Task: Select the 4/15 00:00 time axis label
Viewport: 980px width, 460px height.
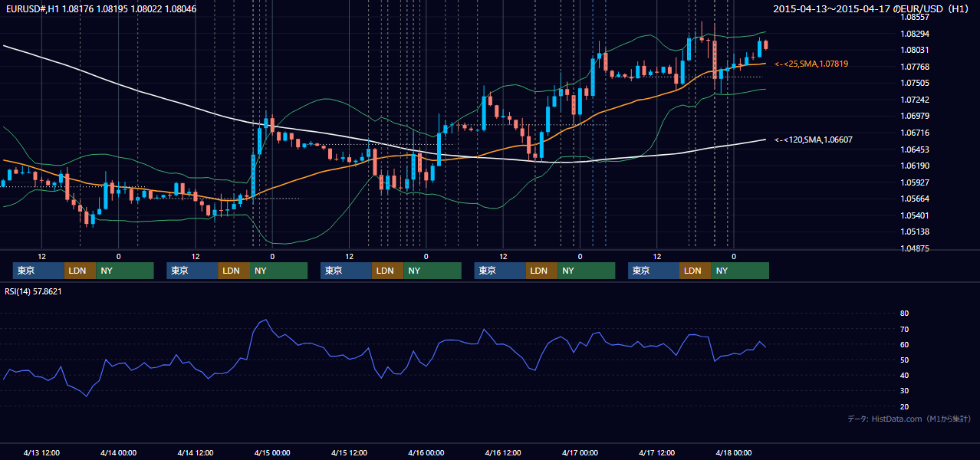Action: 272,452
